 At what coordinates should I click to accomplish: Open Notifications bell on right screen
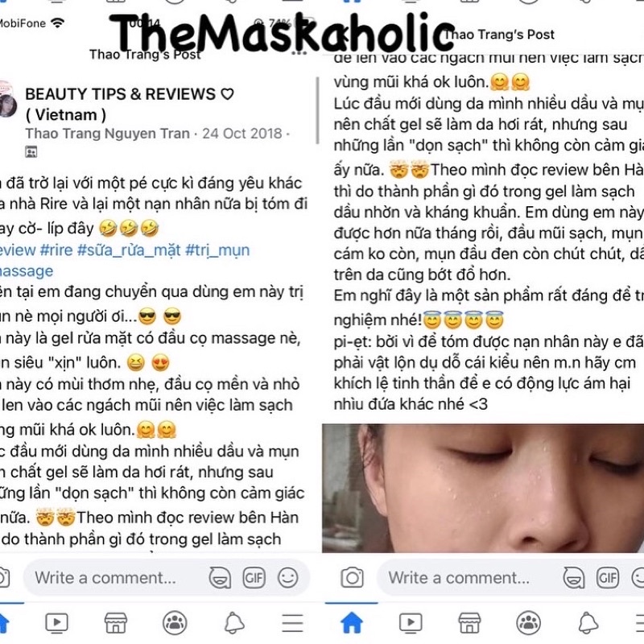pyautogui.click(x=588, y=623)
